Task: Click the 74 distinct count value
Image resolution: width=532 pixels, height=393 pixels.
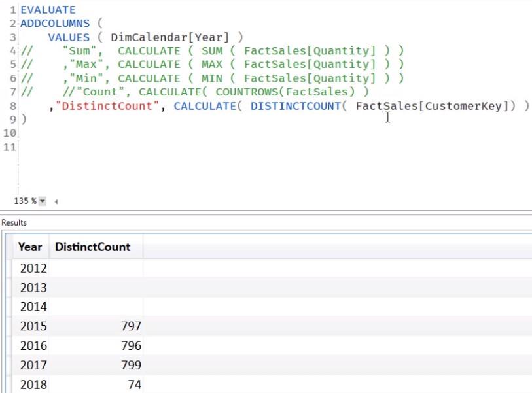Action: tap(134, 384)
